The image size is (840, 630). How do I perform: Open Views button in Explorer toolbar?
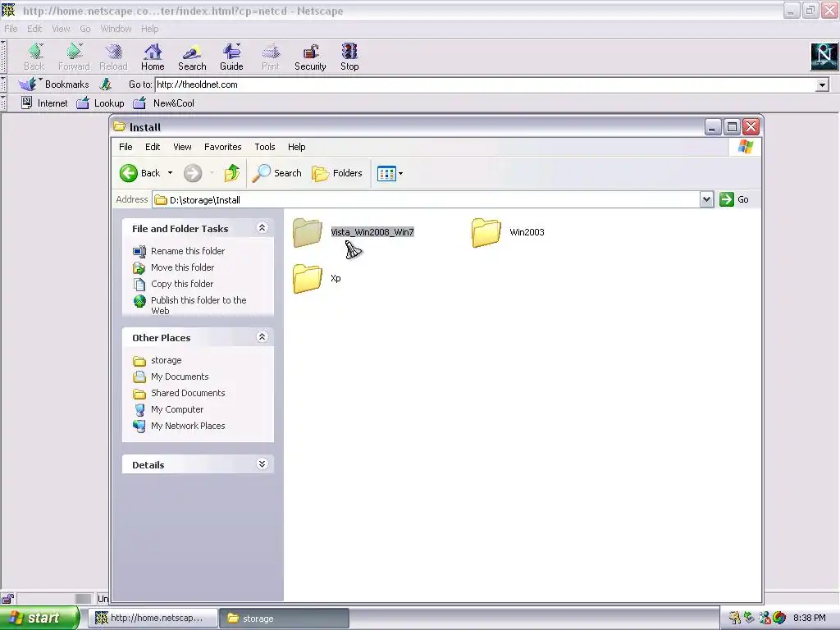[x=386, y=173]
